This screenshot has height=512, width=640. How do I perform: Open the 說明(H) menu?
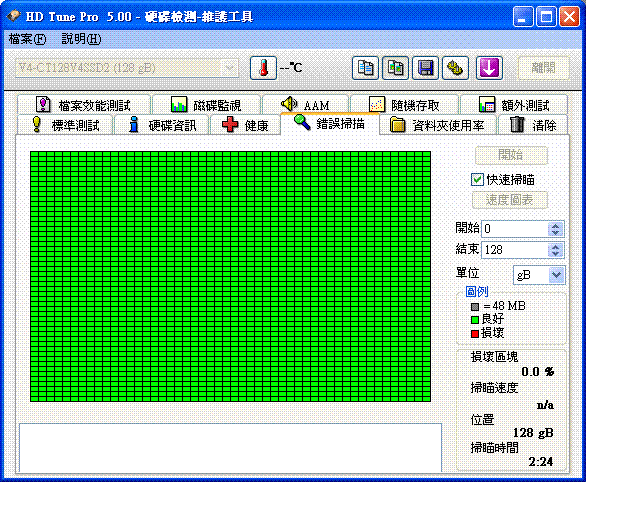click(81, 39)
